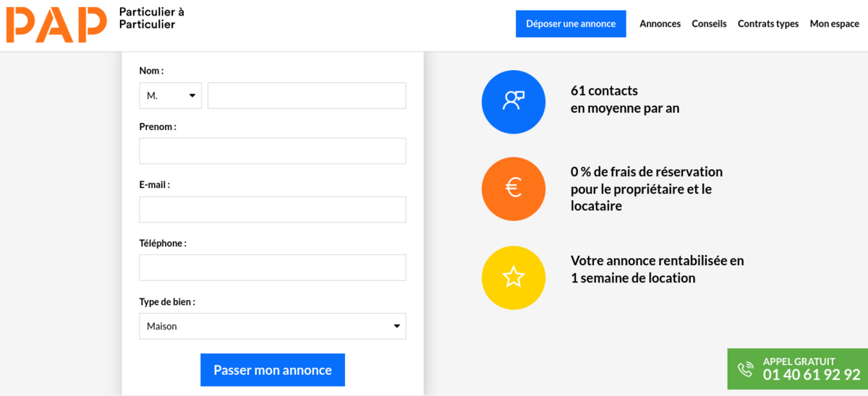The image size is (868, 396).
Task: Submit with Passer mon annonce button
Action: 273,370
